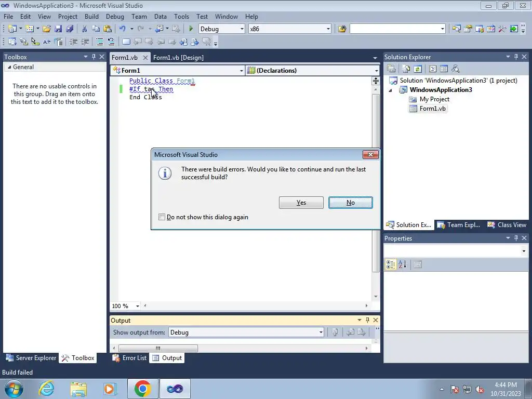The width and height of the screenshot is (532, 399).
Task: Click the Increase Indent toolbar icon
Action: 85,42
